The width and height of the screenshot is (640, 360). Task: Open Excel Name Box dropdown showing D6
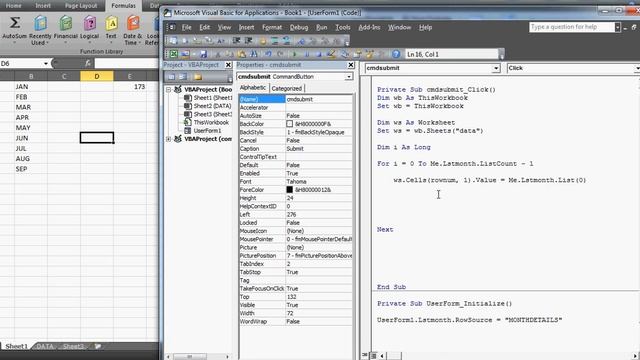46,64
